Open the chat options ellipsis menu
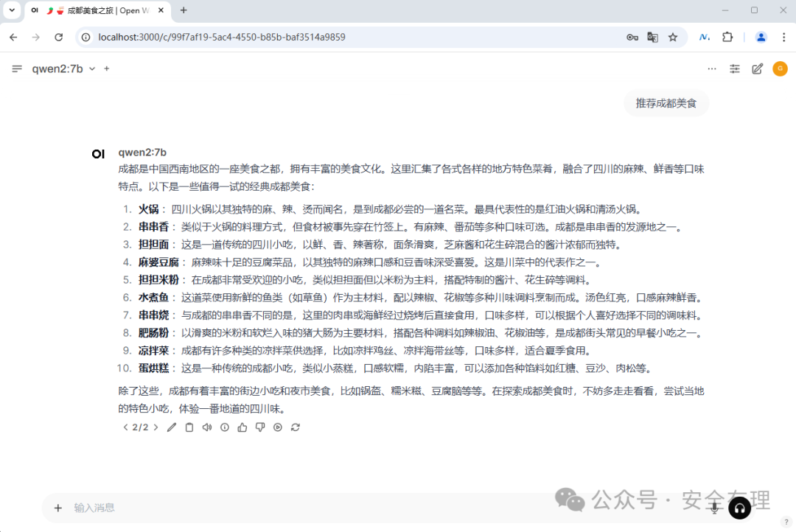796x532 pixels. pyautogui.click(x=712, y=69)
